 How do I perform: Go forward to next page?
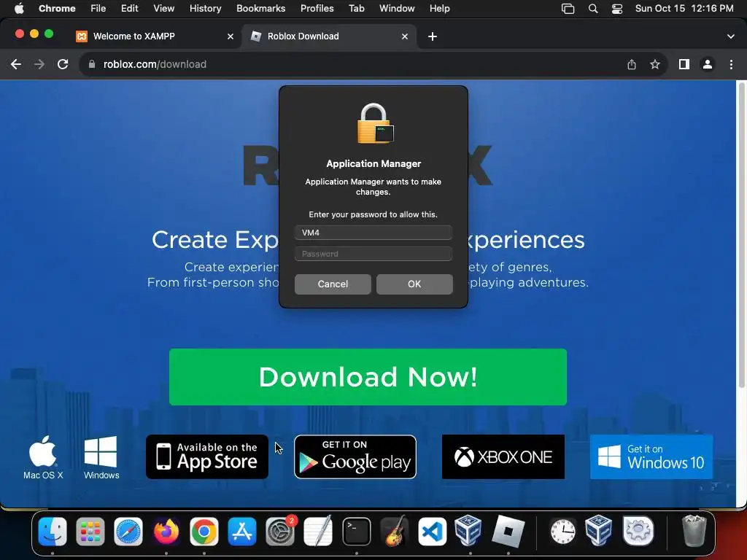pos(39,64)
